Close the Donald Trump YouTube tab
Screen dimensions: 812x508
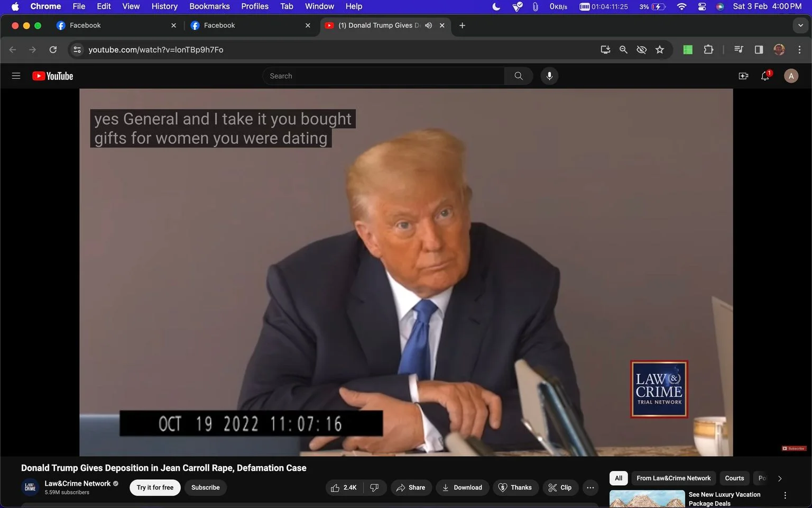click(442, 25)
